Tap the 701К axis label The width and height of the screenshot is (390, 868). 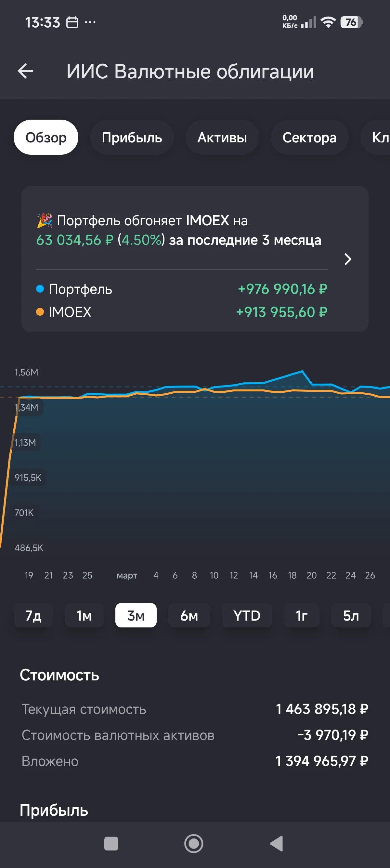click(x=24, y=513)
